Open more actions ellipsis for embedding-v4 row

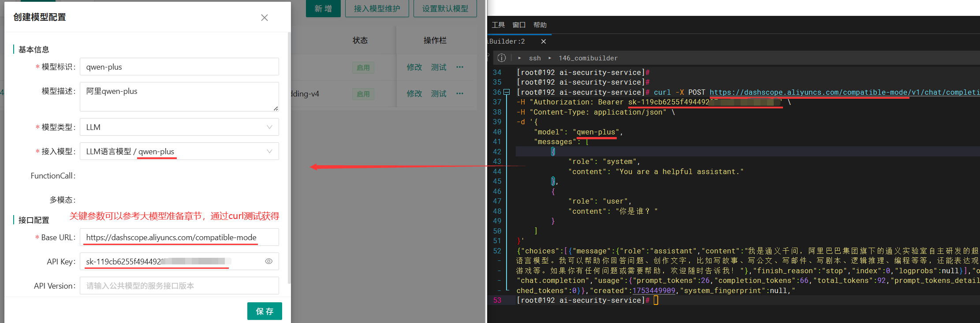pos(460,93)
